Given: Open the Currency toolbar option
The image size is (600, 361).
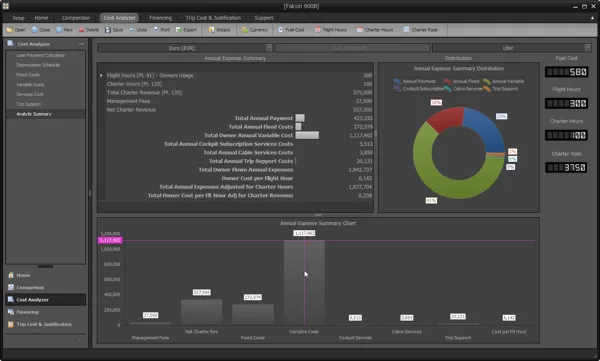Looking at the screenshot, I should (x=255, y=30).
